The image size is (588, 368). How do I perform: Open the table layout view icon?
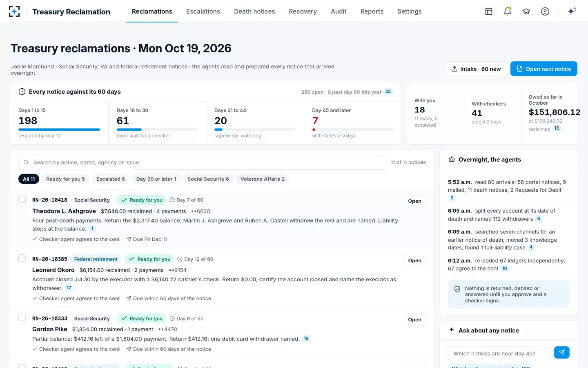point(489,11)
